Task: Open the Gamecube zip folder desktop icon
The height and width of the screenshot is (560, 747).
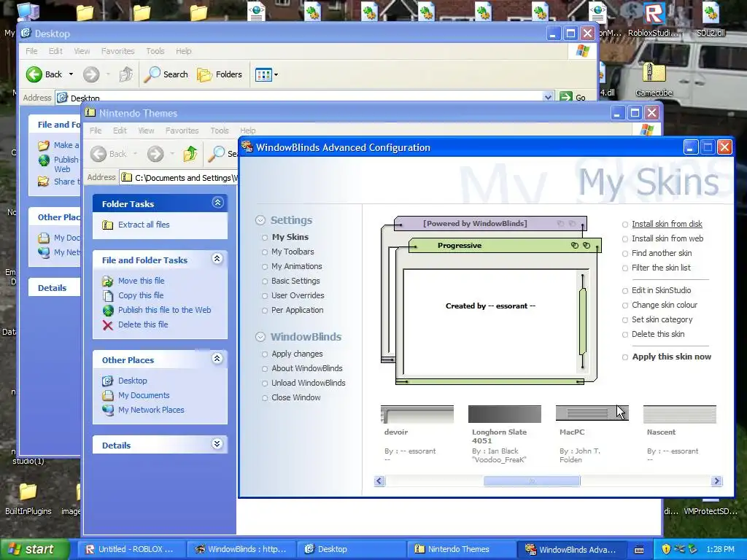Action: (654, 73)
